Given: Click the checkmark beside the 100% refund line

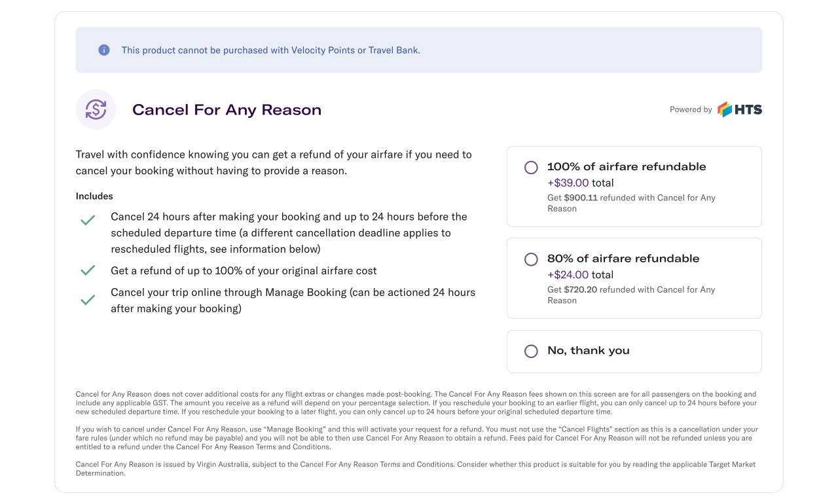Looking at the screenshot, I should [88, 270].
